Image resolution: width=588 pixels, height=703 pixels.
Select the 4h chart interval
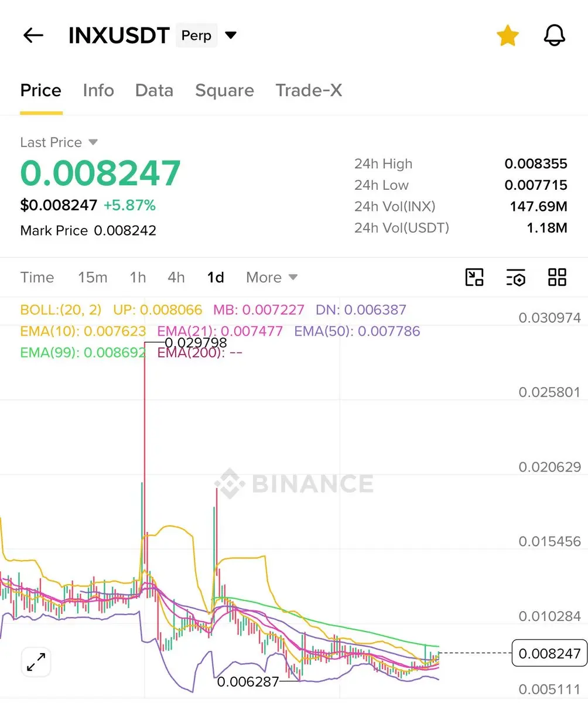point(176,277)
